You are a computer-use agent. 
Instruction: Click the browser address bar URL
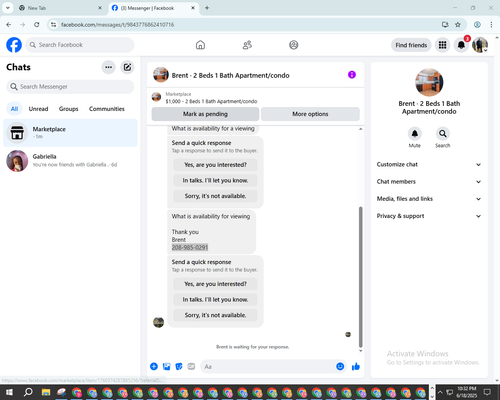tap(117, 25)
